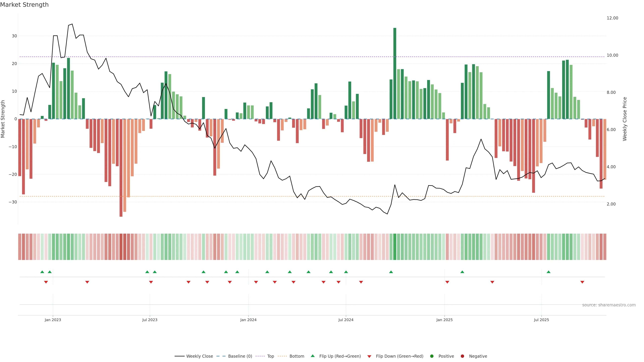This screenshot has height=362, width=644.
Task: Click the last green flip-up marker near Jul 2025
Action: (x=549, y=272)
